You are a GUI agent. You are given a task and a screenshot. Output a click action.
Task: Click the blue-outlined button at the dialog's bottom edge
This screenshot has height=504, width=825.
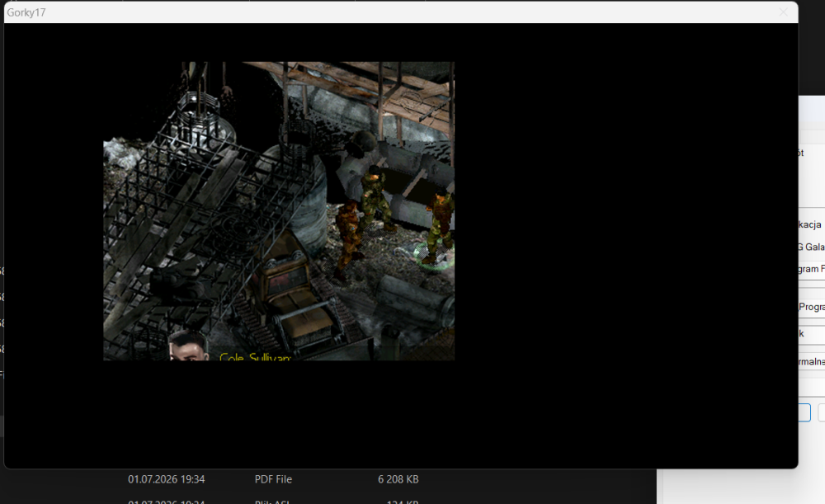coord(804,412)
